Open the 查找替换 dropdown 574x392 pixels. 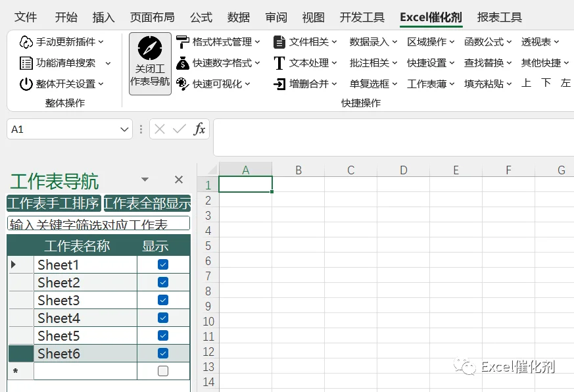click(488, 63)
